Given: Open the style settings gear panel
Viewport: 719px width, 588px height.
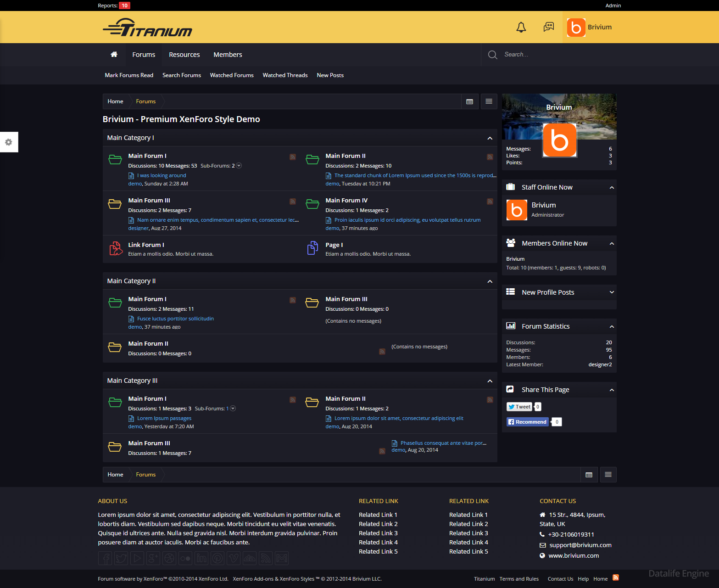Looking at the screenshot, I should pos(9,142).
